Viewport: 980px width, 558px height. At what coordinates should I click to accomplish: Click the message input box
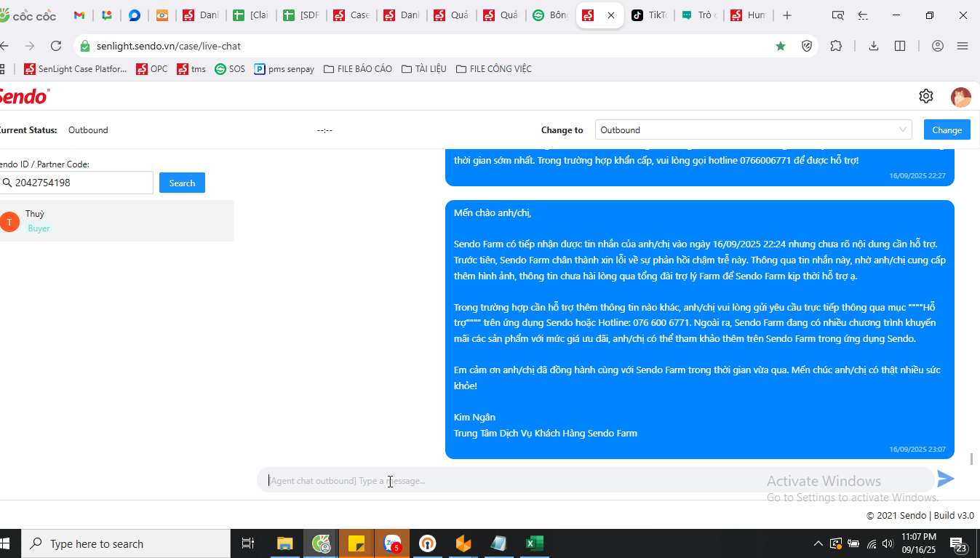click(x=595, y=480)
